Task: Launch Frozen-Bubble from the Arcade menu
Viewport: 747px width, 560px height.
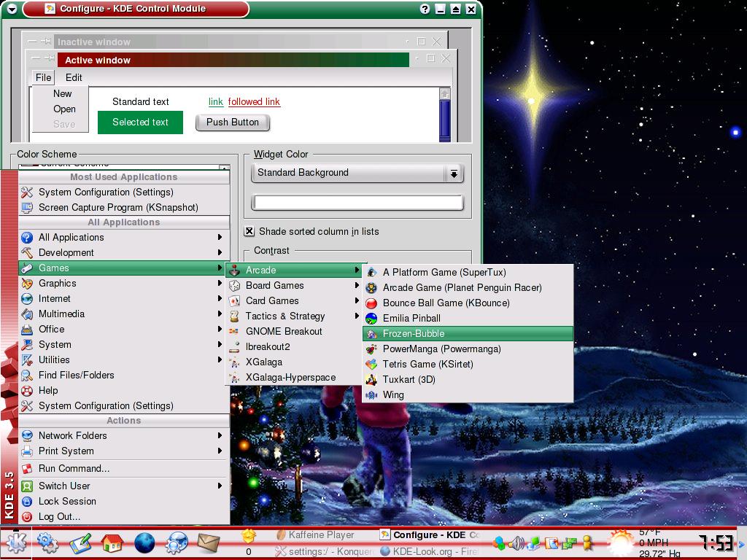Action: point(468,334)
